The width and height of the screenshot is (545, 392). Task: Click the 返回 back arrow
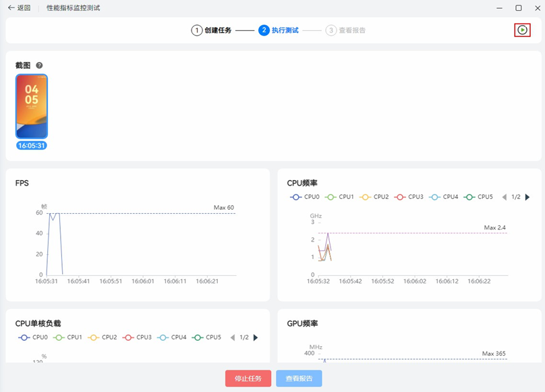pyautogui.click(x=19, y=7)
